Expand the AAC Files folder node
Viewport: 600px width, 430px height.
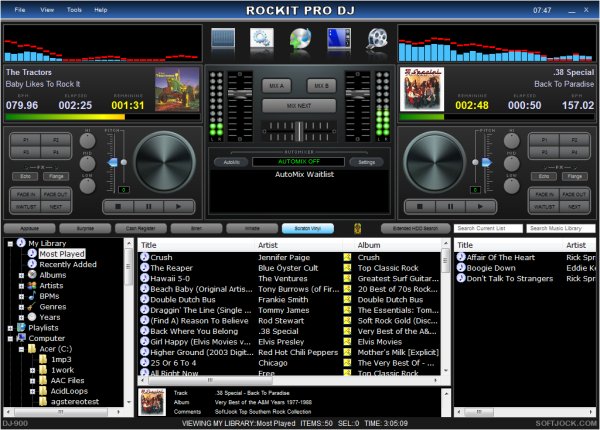tap(33, 381)
